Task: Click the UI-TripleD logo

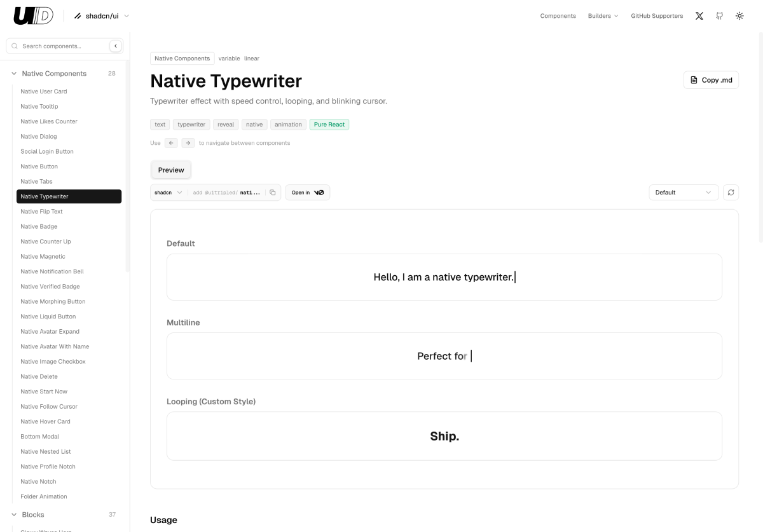Action: (33, 16)
